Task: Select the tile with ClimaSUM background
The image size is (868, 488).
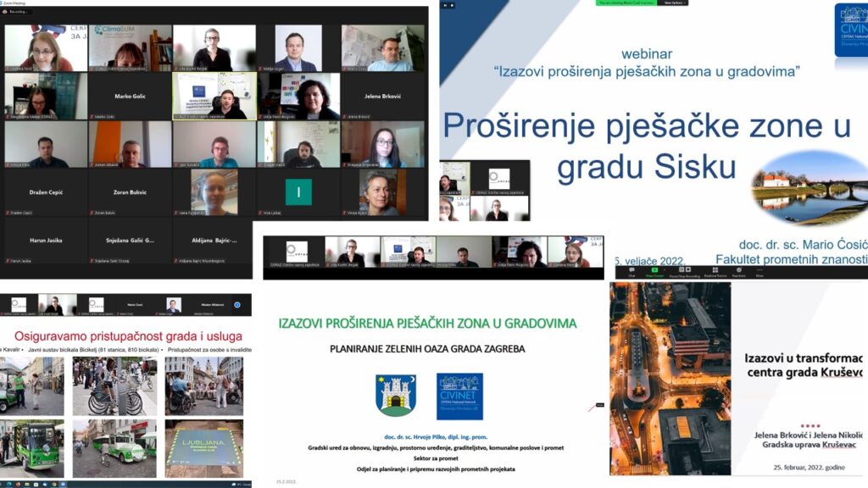Action: click(130, 48)
